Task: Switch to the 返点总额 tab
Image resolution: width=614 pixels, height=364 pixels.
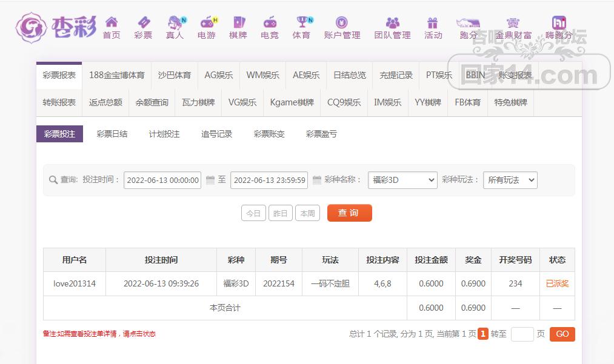Action: 105,102
